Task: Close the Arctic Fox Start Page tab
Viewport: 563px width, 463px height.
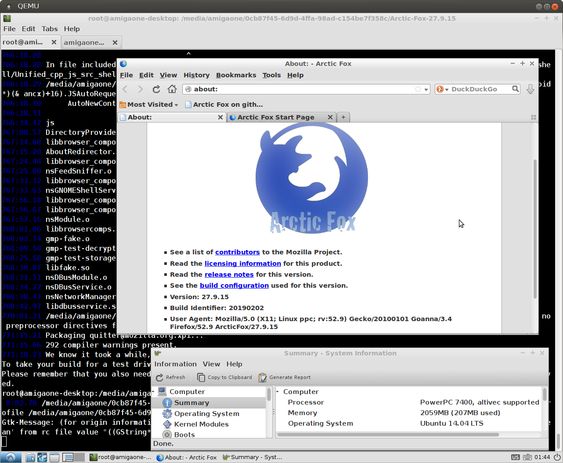Action: click(330, 117)
